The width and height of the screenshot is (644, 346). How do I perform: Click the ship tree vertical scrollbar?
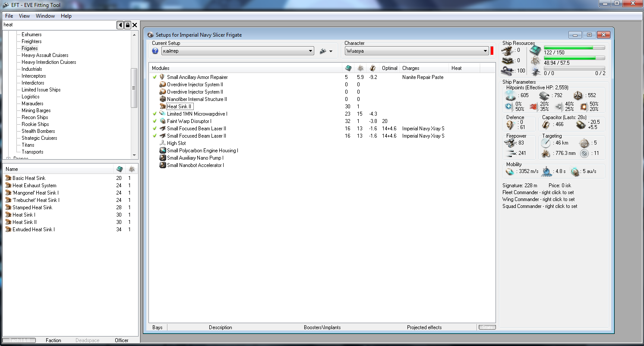134,94
